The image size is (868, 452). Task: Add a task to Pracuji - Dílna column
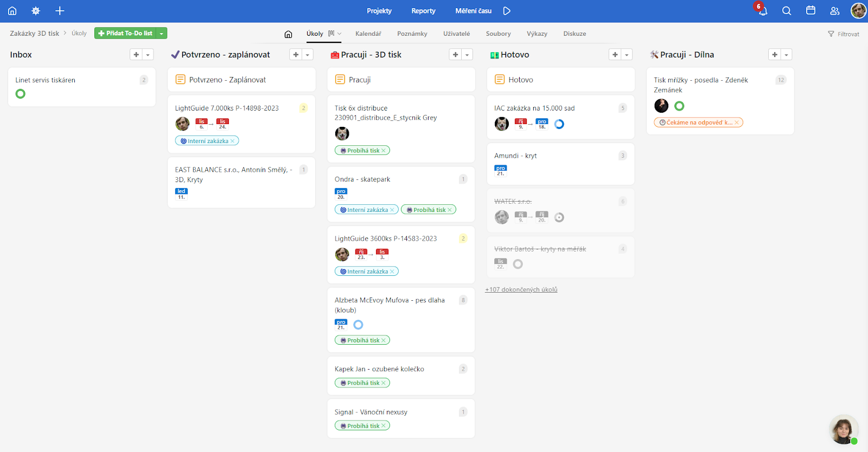click(775, 55)
